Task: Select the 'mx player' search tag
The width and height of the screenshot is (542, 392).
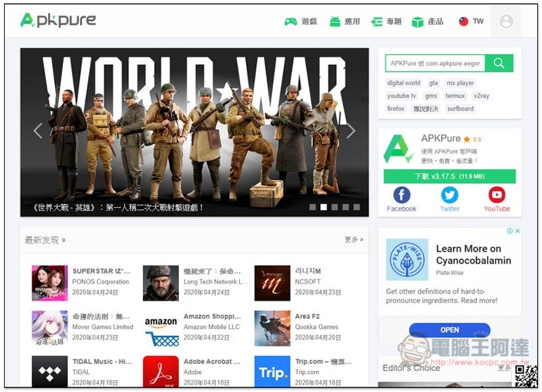Action: tap(460, 83)
